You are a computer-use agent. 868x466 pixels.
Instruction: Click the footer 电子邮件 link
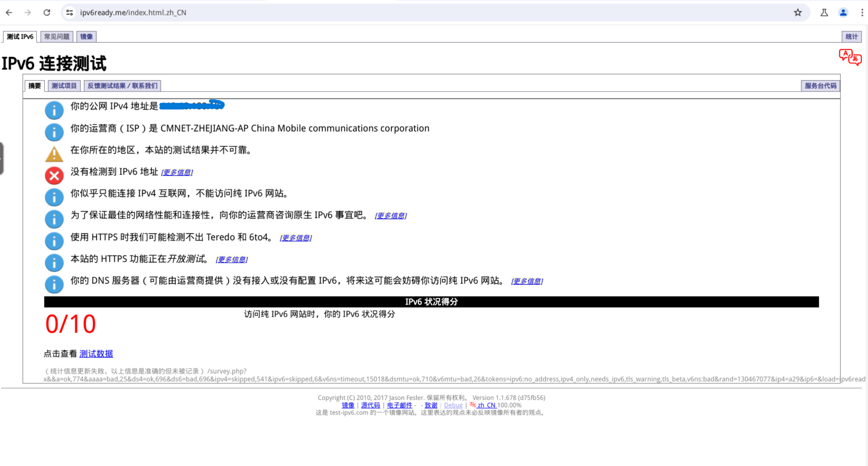(x=399, y=405)
